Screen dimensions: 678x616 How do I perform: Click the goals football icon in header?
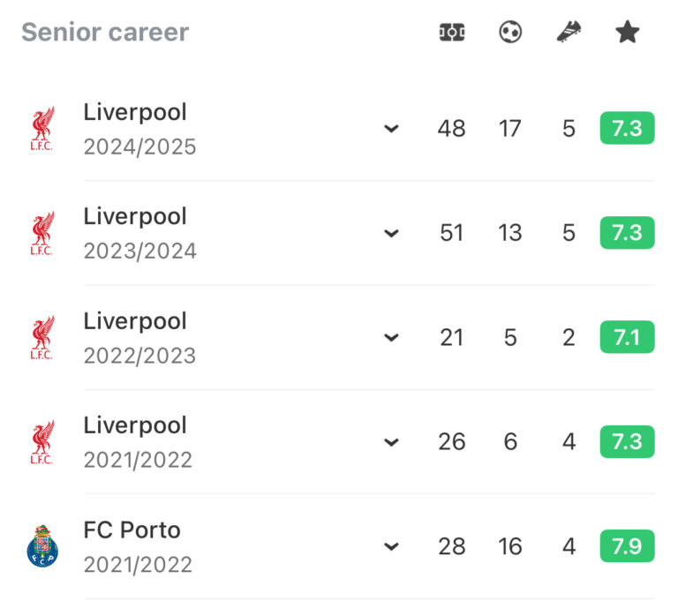(510, 33)
